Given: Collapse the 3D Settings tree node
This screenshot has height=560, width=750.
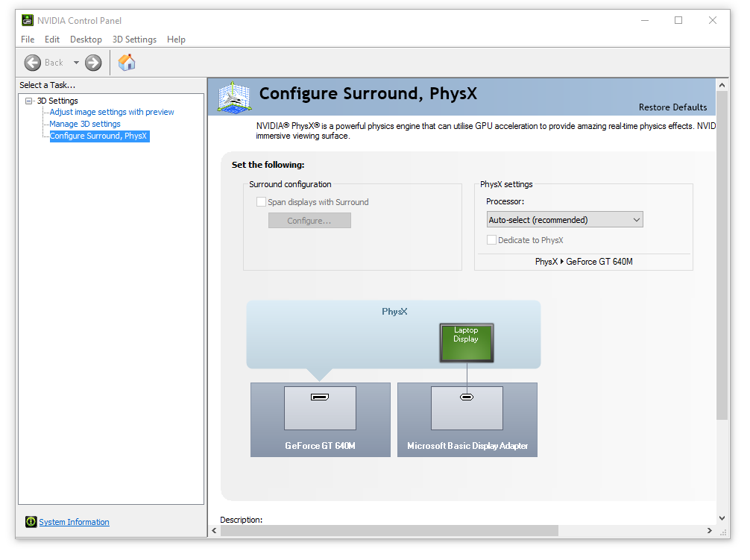Looking at the screenshot, I should click(28, 101).
